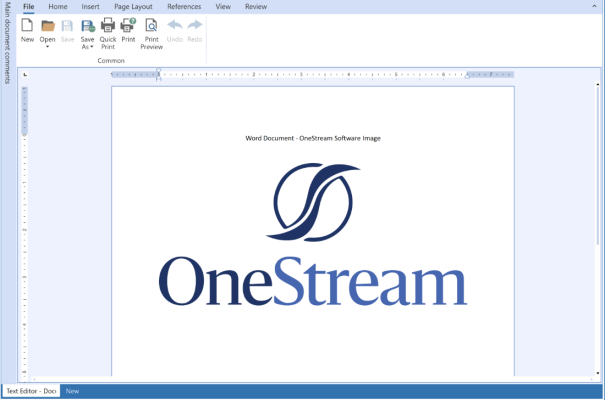Click the Quick Print icon
This screenshot has width=605, height=400.
pyautogui.click(x=108, y=26)
